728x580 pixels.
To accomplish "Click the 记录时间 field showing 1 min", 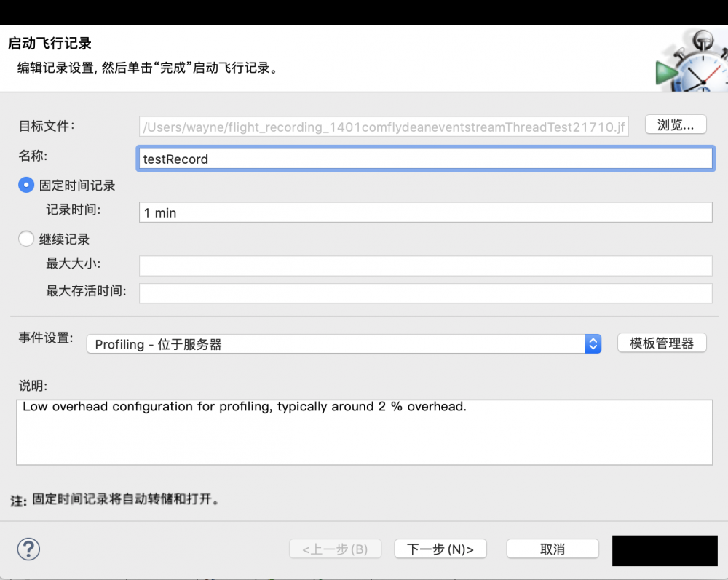I will 426,212.
